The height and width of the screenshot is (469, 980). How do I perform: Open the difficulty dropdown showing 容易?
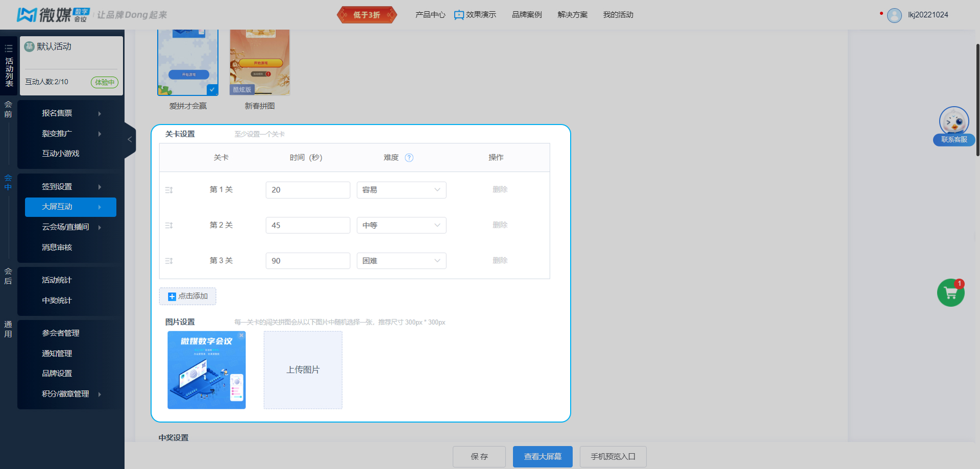401,190
